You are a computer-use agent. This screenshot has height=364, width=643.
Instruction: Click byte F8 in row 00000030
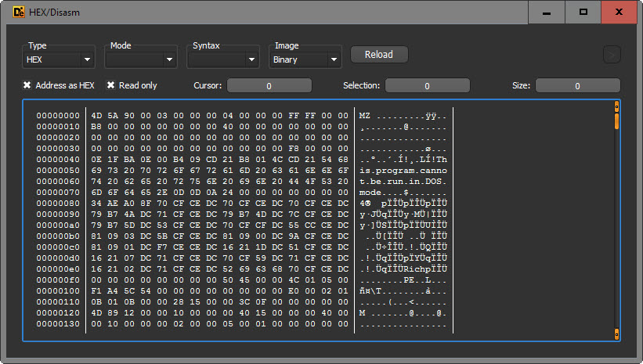[294, 149]
